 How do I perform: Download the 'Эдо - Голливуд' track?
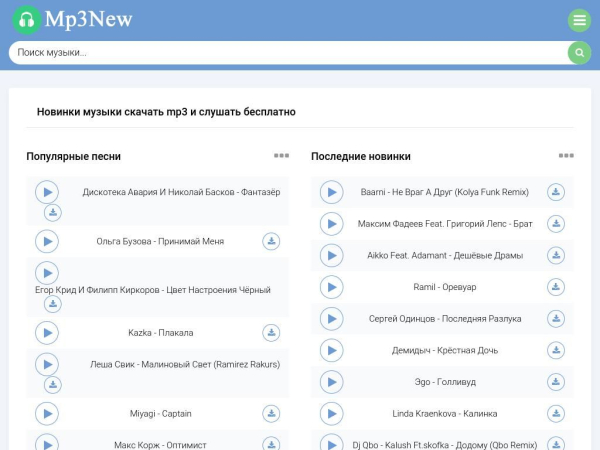click(556, 382)
